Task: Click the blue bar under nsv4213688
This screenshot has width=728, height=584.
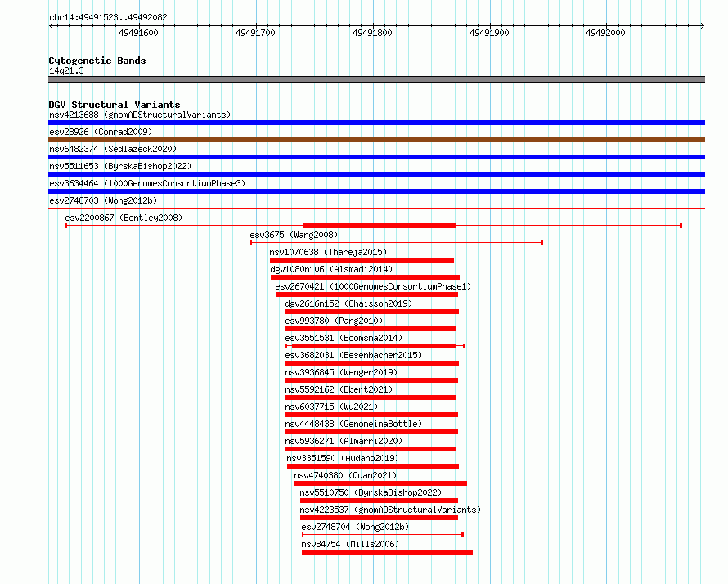Action: [376, 123]
